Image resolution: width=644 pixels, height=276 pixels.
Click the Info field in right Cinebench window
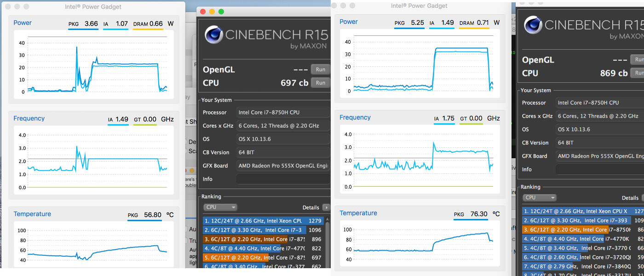click(600, 169)
